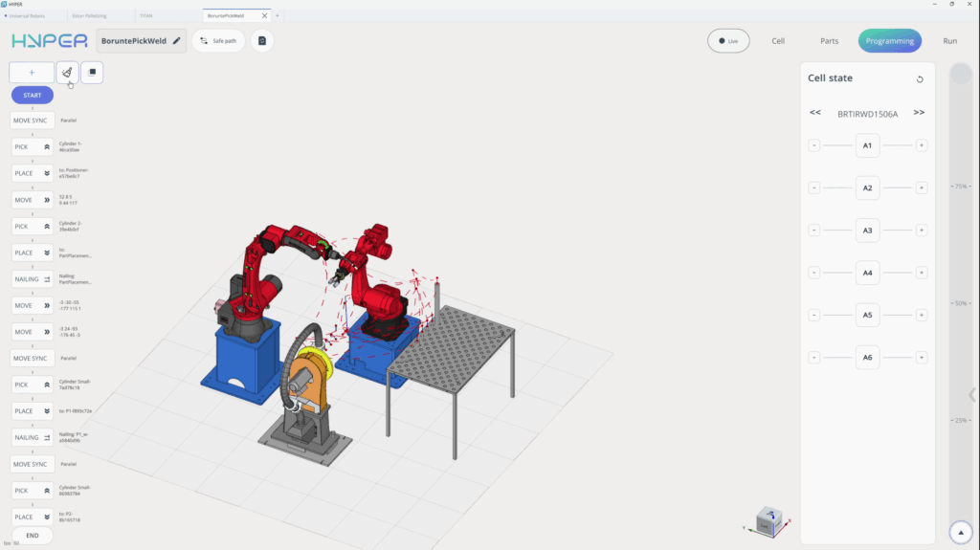
Task: Decrease joint A2 with minus button
Action: [813, 187]
